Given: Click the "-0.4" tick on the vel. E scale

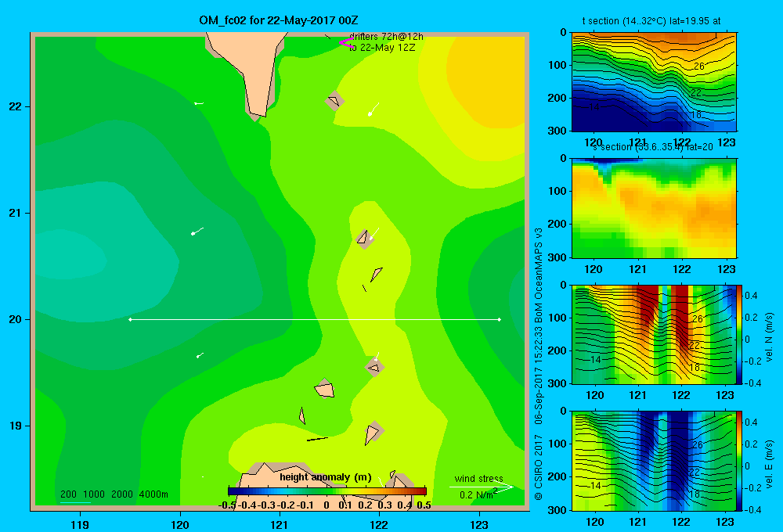Looking at the screenshot, I should [x=752, y=509].
